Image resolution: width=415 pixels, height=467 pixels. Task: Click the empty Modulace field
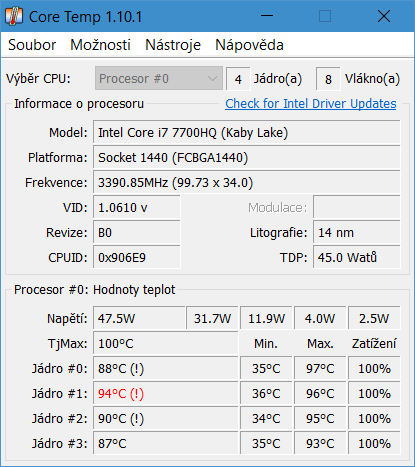(357, 208)
